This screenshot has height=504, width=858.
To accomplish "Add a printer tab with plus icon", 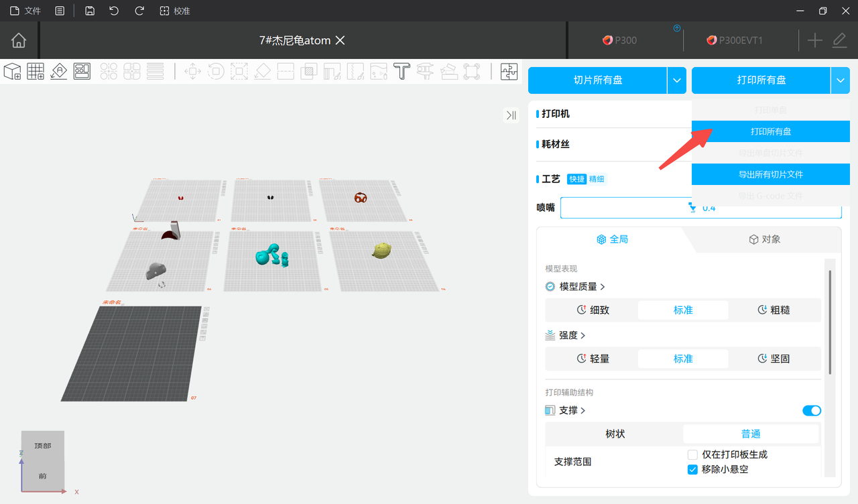I will pyautogui.click(x=814, y=40).
